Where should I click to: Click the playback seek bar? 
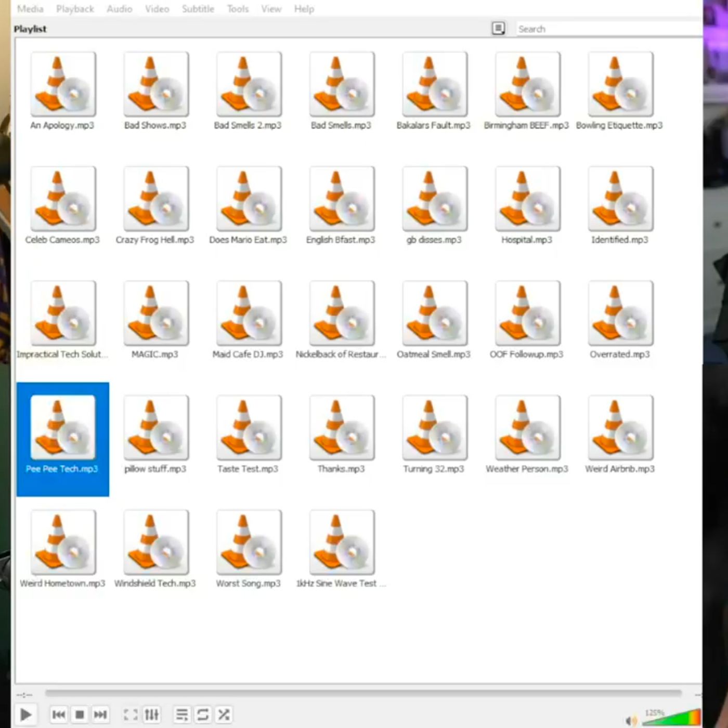(363, 693)
